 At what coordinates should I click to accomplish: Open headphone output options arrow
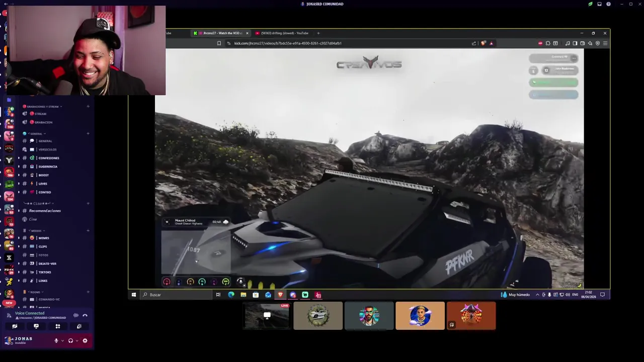[x=77, y=340]
